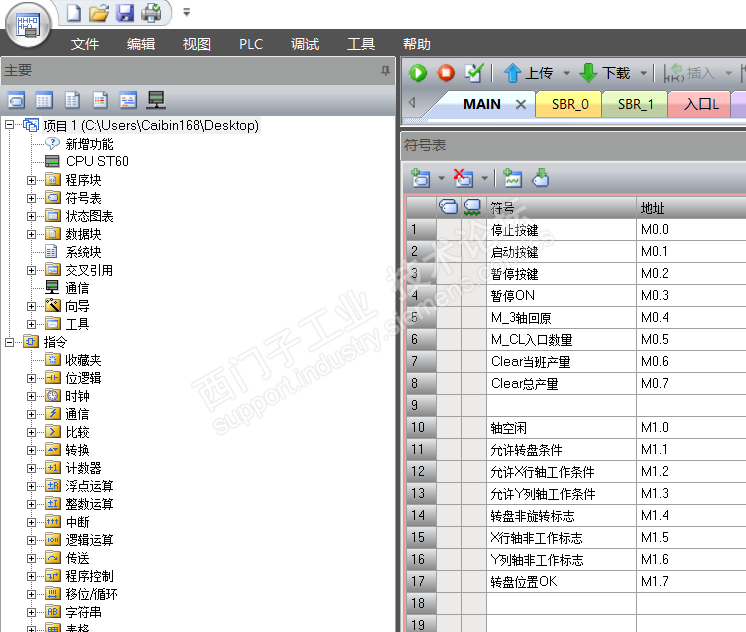This screenshot has height=632, width=746.
Task: Create a new project with New icon
Action: 73,12
